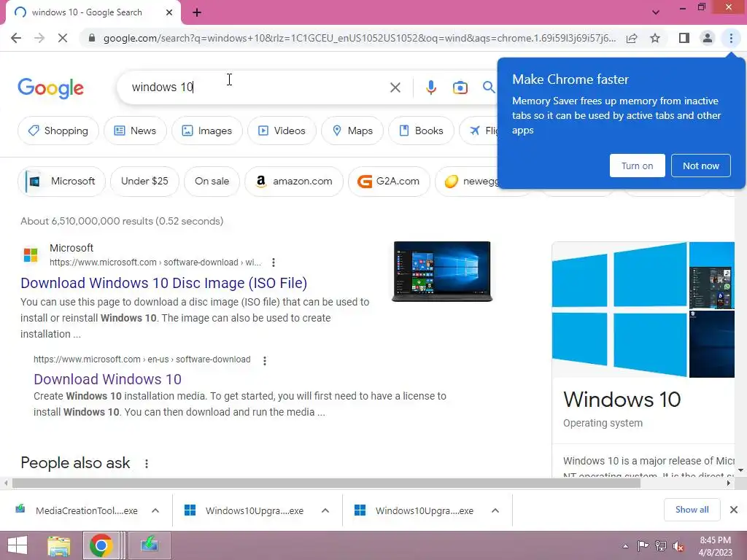
Task: Click the network tray icon
Action: pos(661,546)
